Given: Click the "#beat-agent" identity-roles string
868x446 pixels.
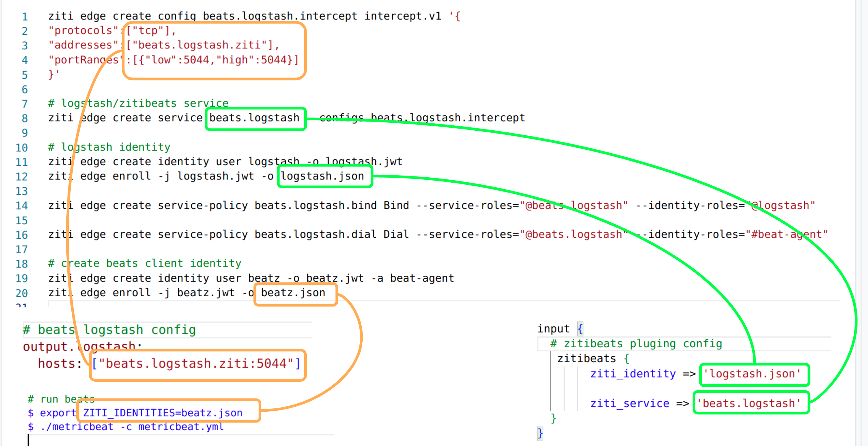Looking at the screenshot, I should (x=786, y=235).
